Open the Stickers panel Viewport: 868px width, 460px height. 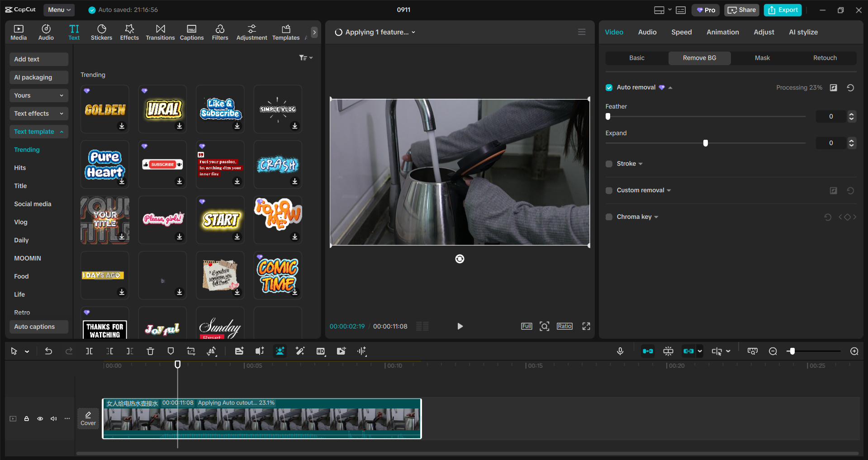click(x=101, y=32)
